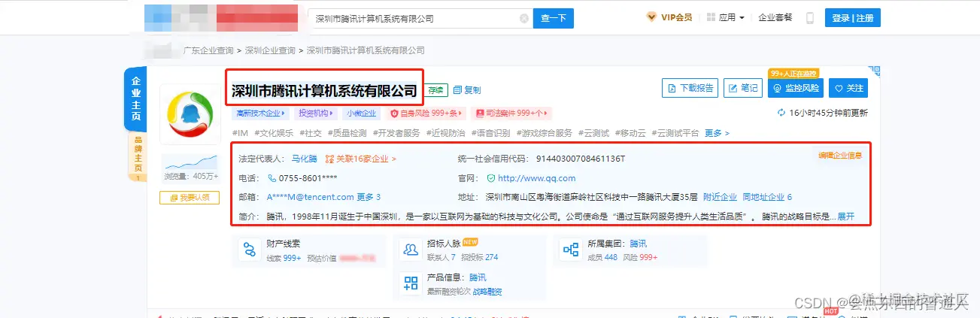980x318 pixels.
Task: Copy company name with 复制 icon
Action: coord(467,89)
